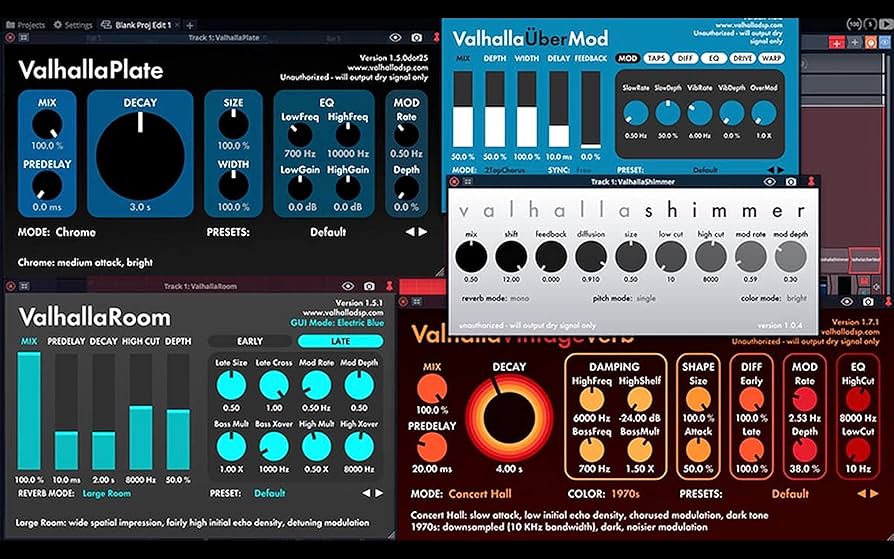Click the camera icon in ValhallaShimmer title bar

pyautogui.click(x=791, y=181)
